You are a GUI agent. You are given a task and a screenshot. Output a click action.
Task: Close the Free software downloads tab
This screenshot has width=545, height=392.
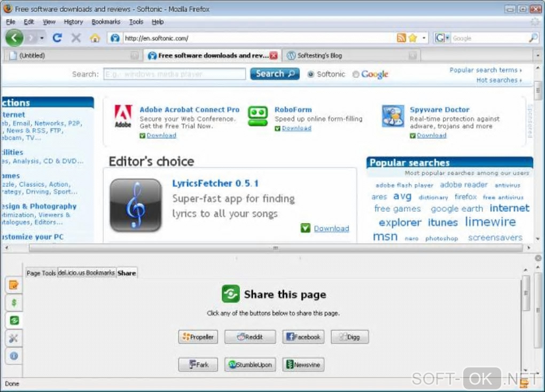(x=274, y=55)
